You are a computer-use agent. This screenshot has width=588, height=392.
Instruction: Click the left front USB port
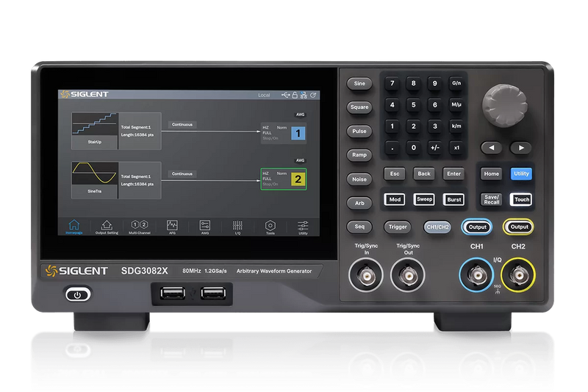click(x=173, y=293)
